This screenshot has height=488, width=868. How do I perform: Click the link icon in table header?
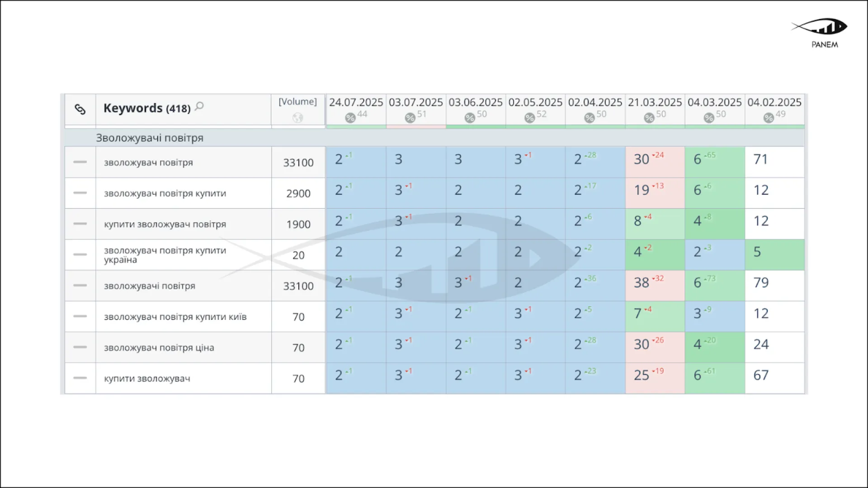click(80, 109)
